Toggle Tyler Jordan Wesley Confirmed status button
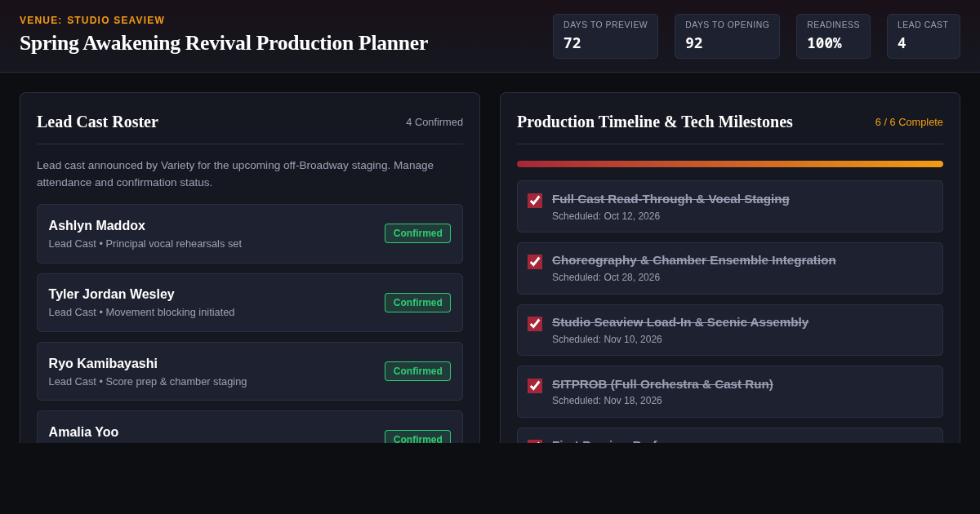Viewport: 980px width, 514px height. (417, 303)
